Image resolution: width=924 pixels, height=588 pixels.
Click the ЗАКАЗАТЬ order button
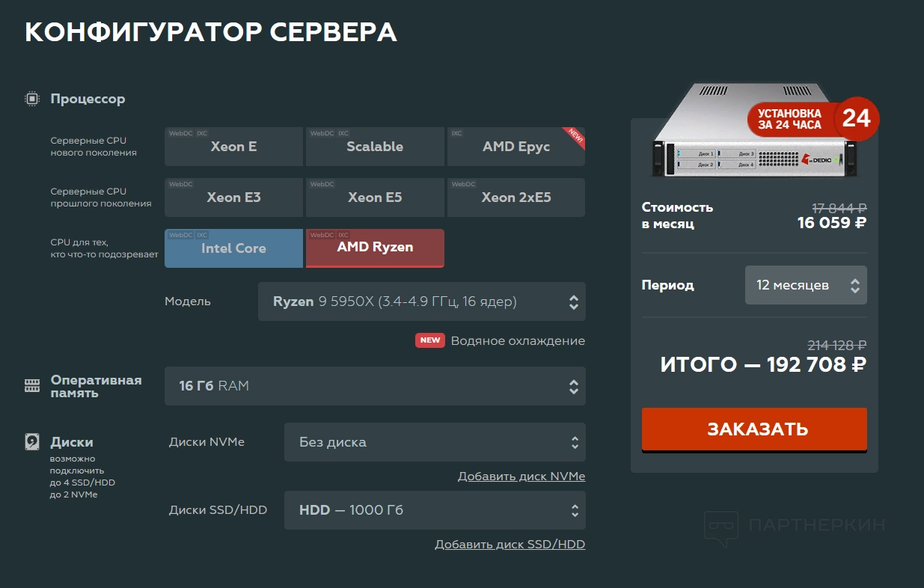click(x=754, y=429)
